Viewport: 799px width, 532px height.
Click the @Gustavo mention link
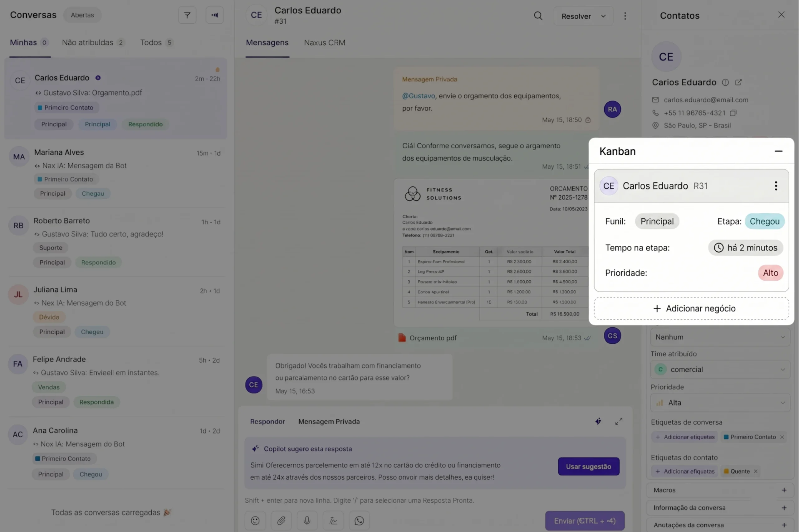(418, 96)
